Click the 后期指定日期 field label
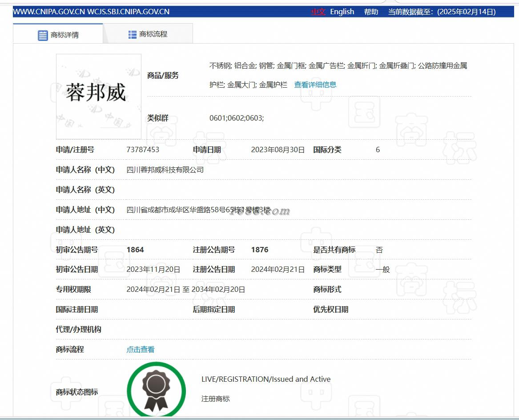Viewport: 519px width, 420px height. (214, 310)
